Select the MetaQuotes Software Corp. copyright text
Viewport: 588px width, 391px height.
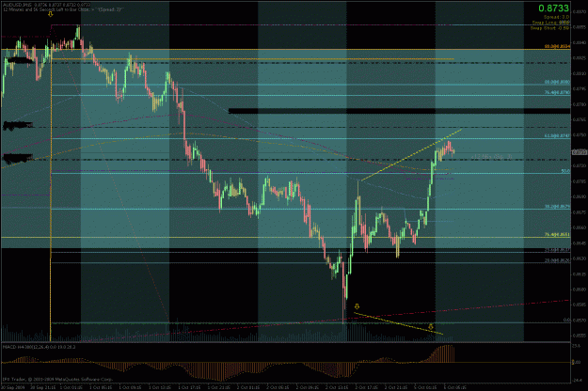pos(58,379)
